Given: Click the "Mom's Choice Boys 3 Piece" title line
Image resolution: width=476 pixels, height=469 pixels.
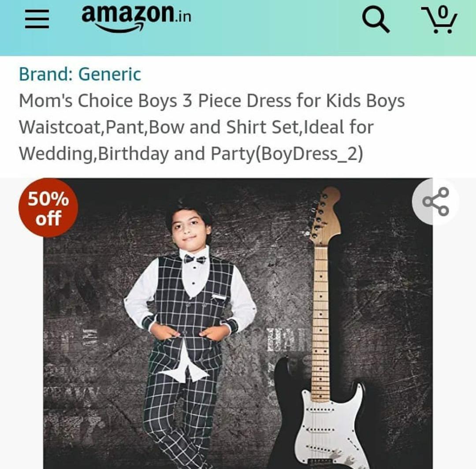Looking at the screenshot, I should point(212,101).
